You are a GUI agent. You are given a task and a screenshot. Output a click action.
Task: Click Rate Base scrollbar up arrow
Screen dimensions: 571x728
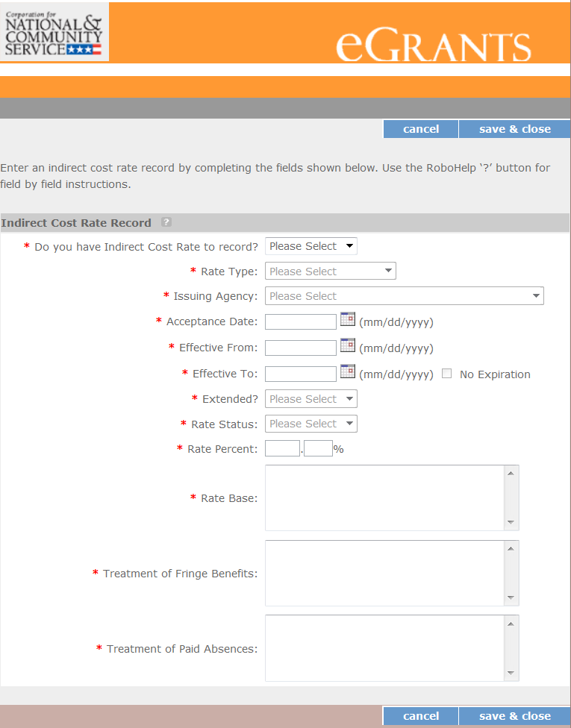511,473
